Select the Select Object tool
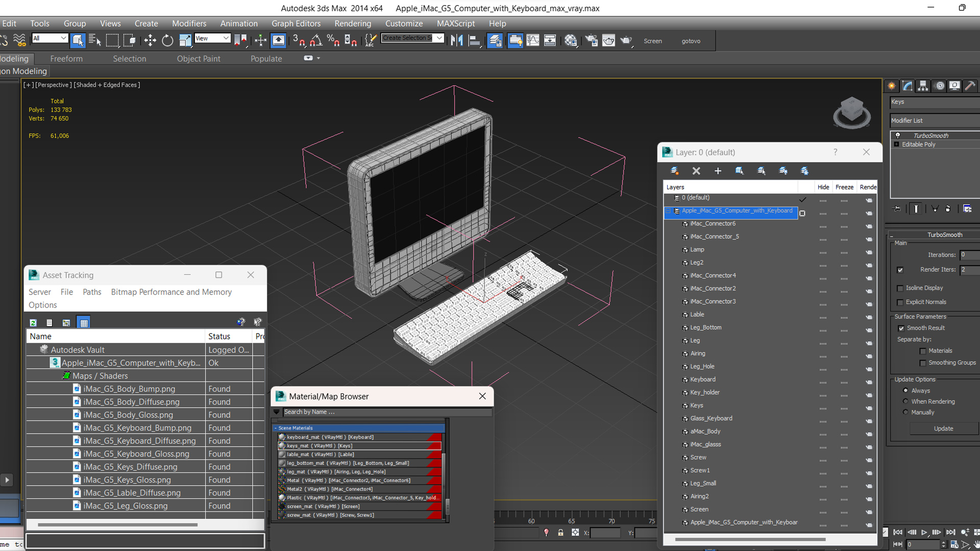The image size is (980, 551). [78, 40]
